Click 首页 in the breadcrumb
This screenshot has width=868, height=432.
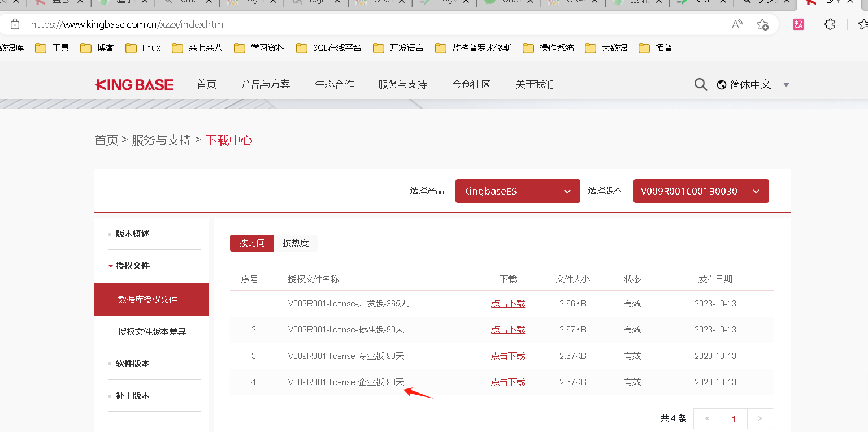106,140
